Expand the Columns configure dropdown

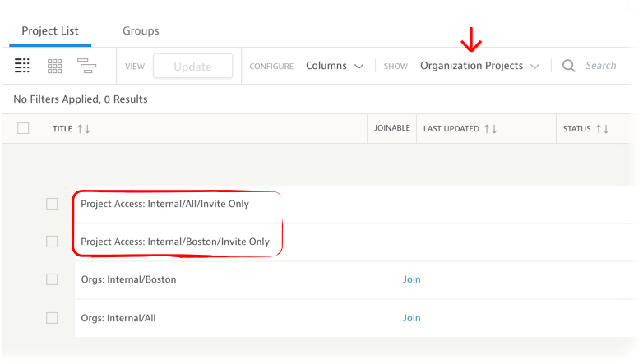[335, 66]
